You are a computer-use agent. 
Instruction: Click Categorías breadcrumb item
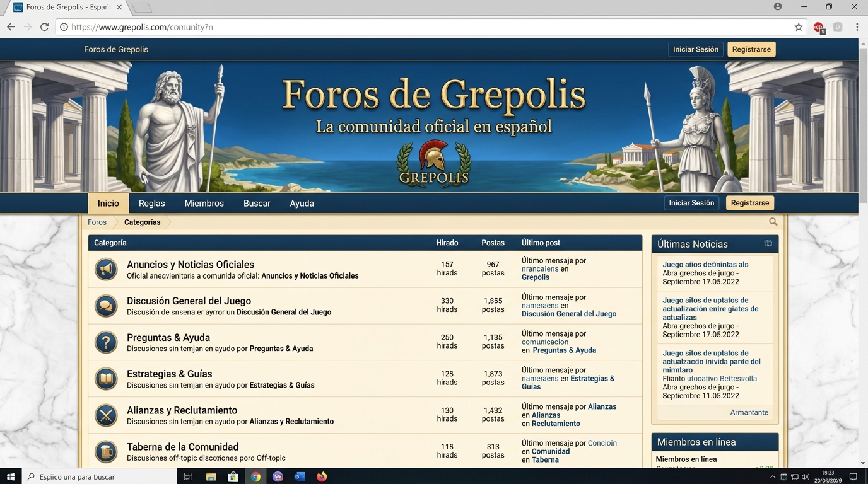coord(142,222)
